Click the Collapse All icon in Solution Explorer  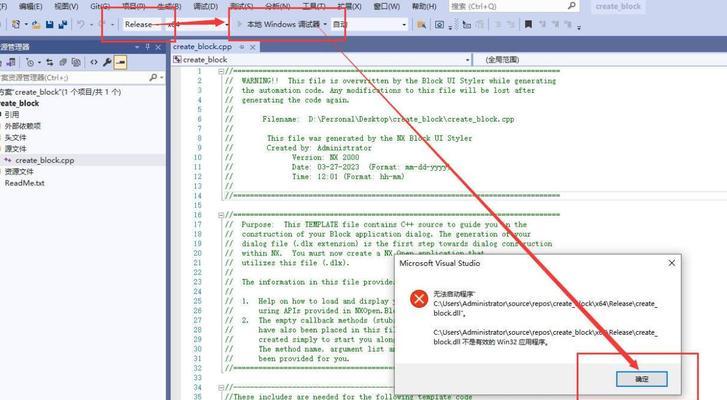[63, 62]
